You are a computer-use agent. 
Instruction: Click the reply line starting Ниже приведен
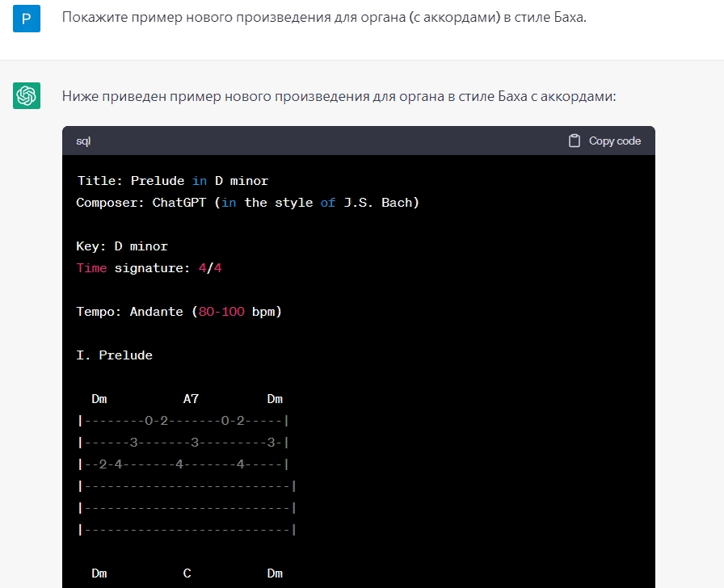(x=339, y=96)
